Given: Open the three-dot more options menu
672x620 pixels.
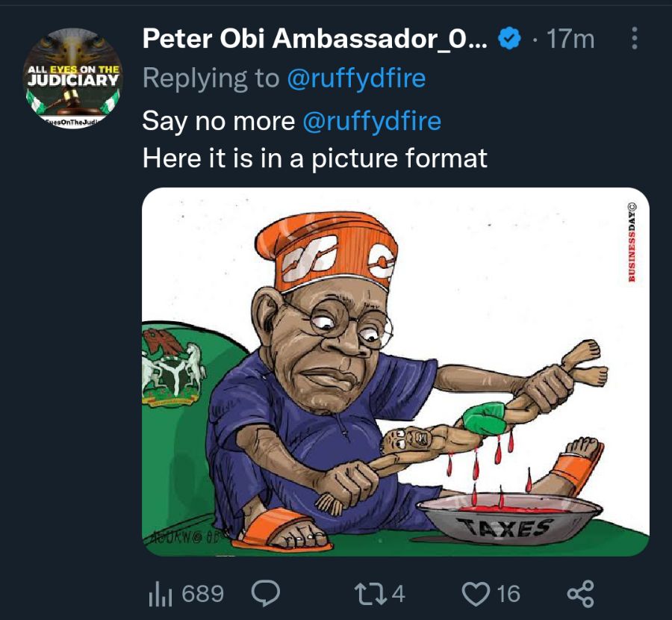Looking at the screenshot, I should click(635, 39).
